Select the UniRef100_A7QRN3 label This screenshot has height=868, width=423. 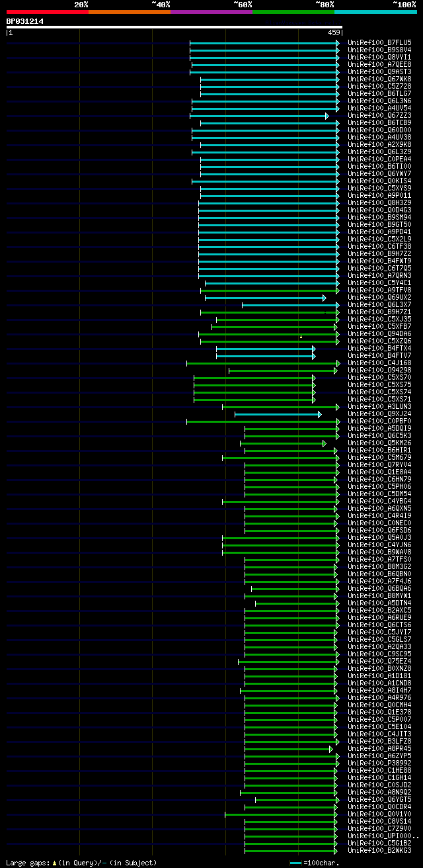pyautogui.click(x=379, y=275)
